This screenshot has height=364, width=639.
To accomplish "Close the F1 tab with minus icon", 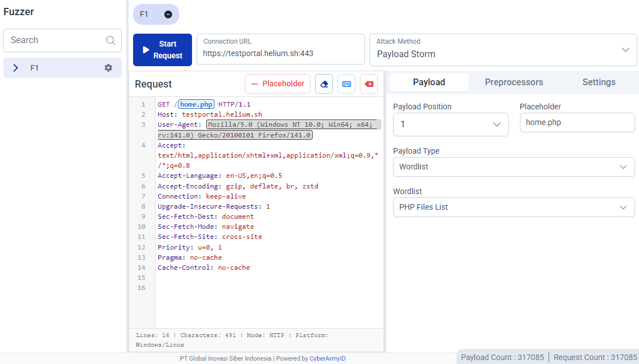I will coord(168,15).
